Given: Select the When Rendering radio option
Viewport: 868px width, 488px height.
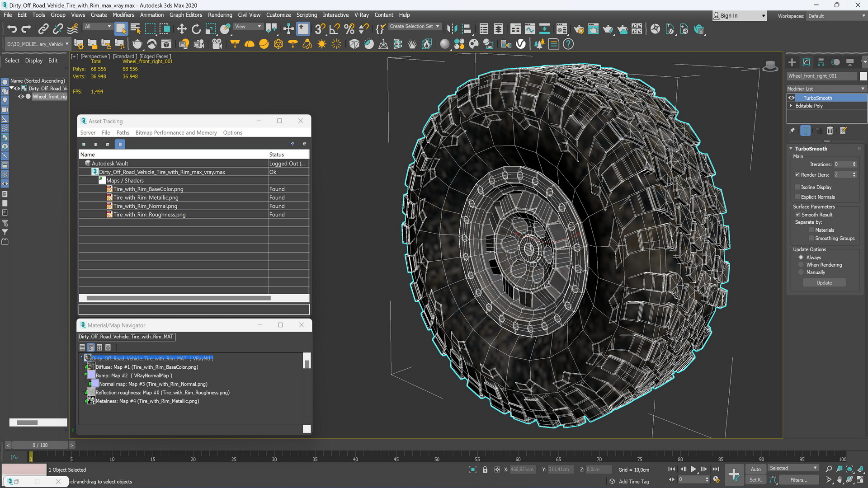Looking at the screenshot, I should [801, 265].
